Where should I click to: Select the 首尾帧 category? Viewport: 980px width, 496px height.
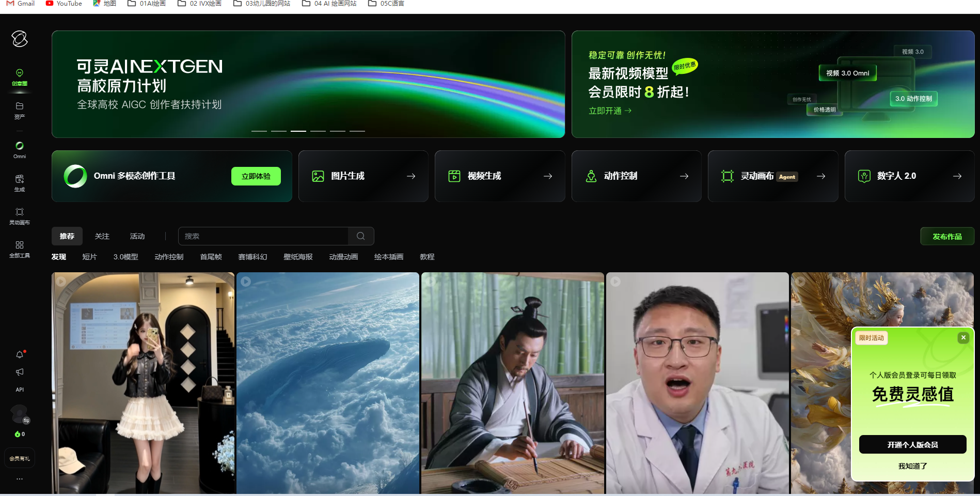(211, 257)
